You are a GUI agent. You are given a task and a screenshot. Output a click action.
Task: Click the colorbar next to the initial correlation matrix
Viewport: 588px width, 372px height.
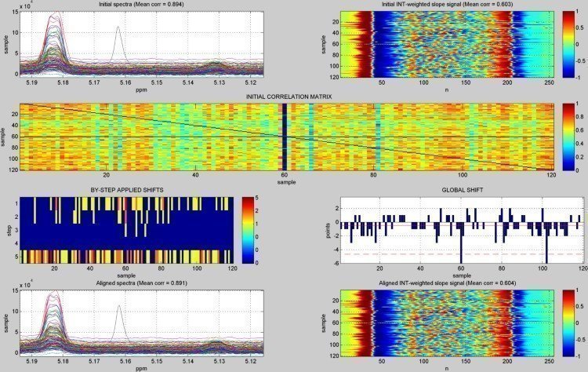tap(568, 136)
